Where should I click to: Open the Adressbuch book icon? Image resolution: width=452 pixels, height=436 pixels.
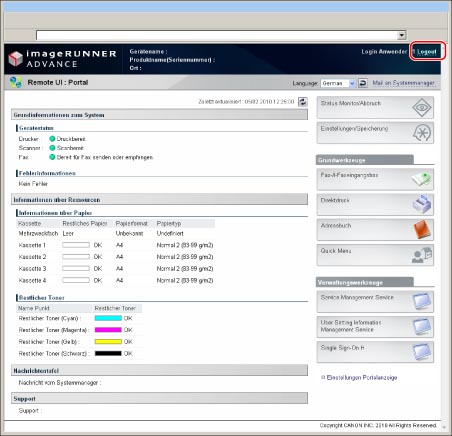[422, 229]
